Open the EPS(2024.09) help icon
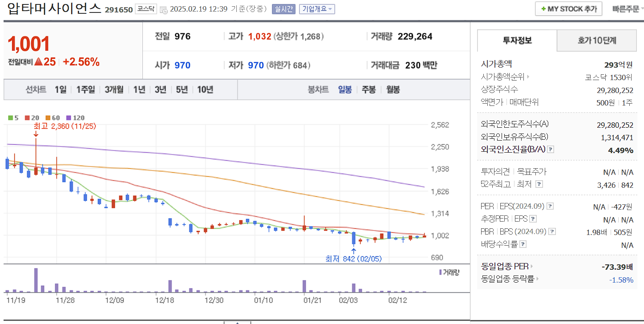644x324 pixels. [550, 206]
